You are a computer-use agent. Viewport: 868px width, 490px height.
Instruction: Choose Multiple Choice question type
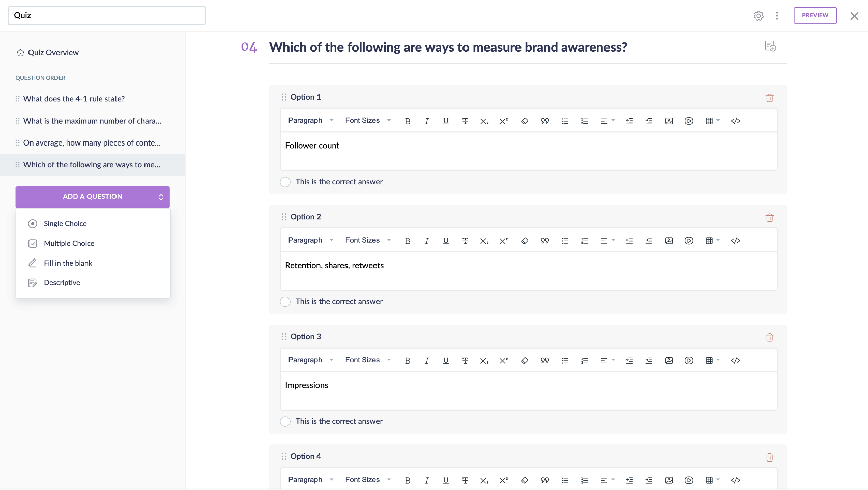[x=69, y=244]
